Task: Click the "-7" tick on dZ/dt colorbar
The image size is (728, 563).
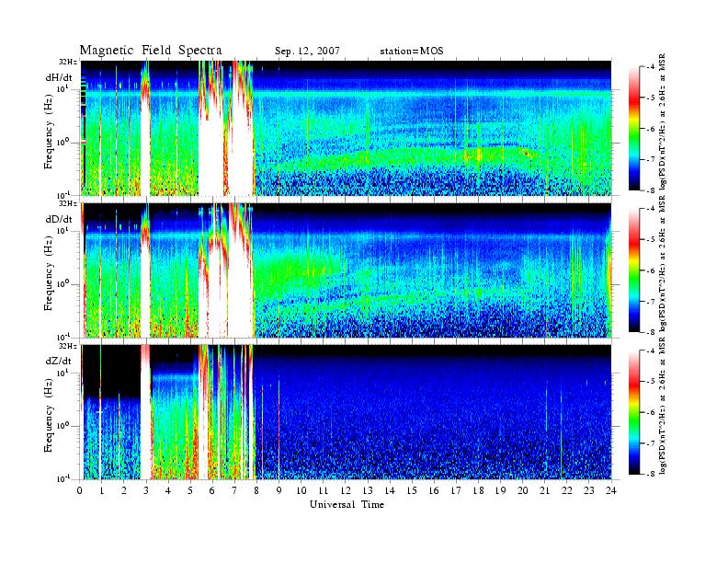Action: (x=652, y=443)
